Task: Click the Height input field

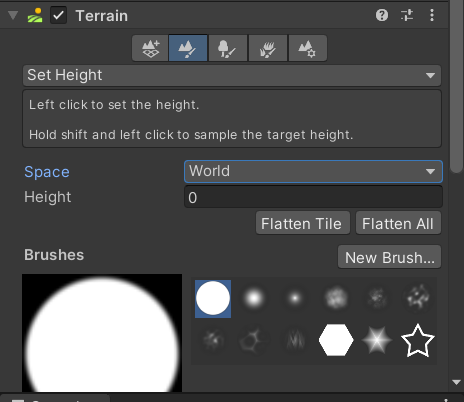Action: tap(313, 197)
